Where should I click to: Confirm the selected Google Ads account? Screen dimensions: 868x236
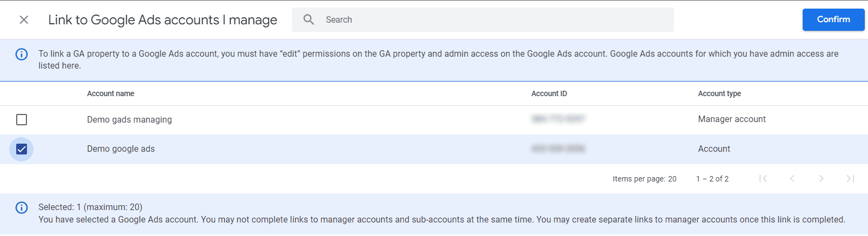point(833,19)
